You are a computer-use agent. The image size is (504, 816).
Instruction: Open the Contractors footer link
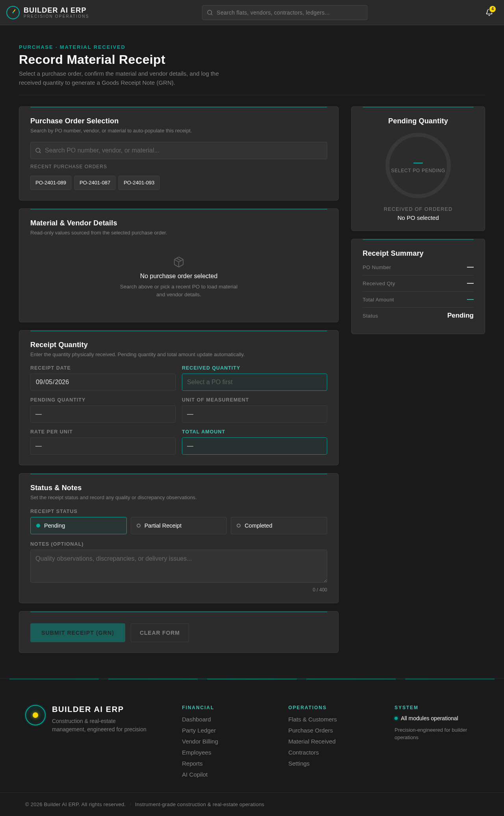click(x=304, y=753)
